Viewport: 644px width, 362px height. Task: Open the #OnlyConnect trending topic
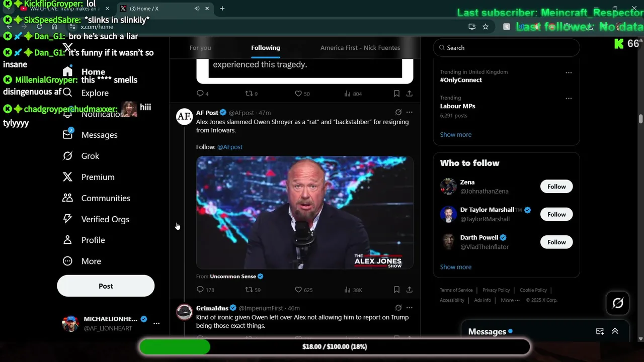pos(461,80)
